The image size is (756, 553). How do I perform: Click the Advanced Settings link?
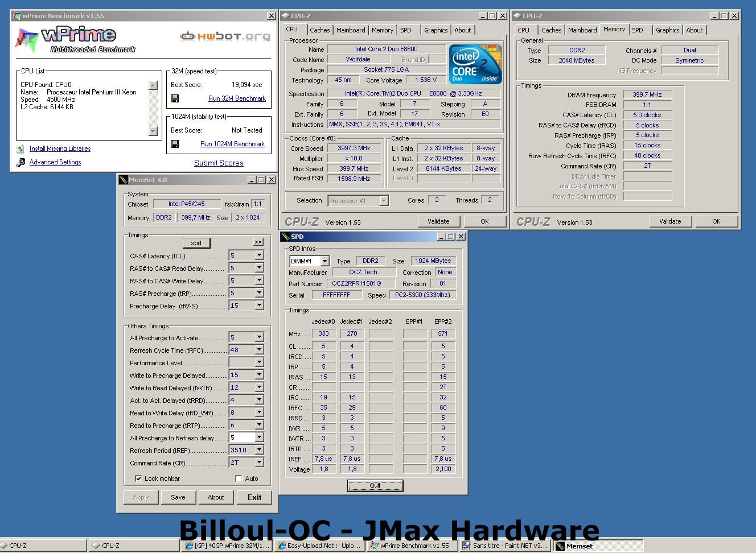pos(55,162)
